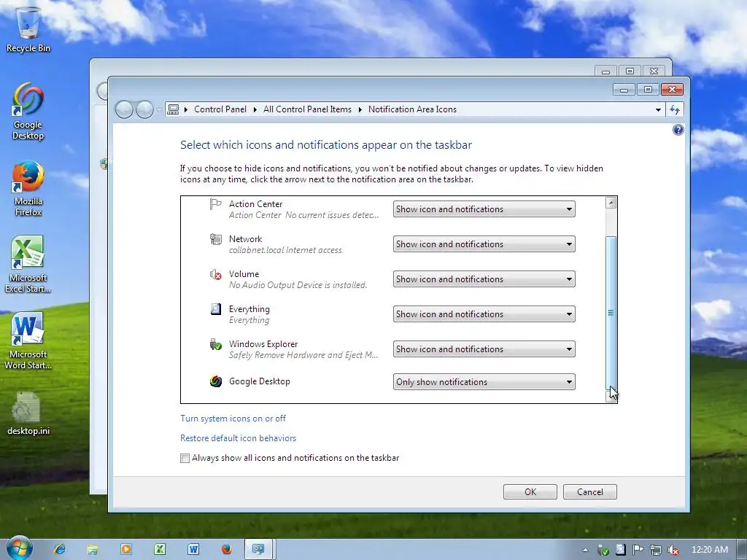The image size is (747, 560).
Task: Click the Network icon in the list
Action: coord(216,239)
